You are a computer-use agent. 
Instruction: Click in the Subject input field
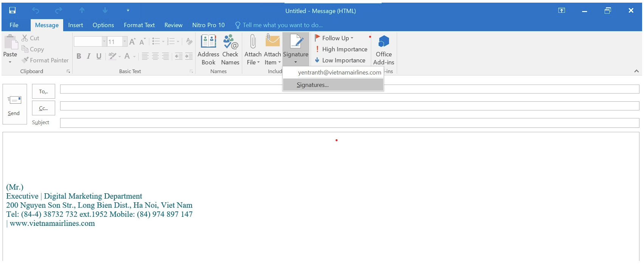[349, 123]
